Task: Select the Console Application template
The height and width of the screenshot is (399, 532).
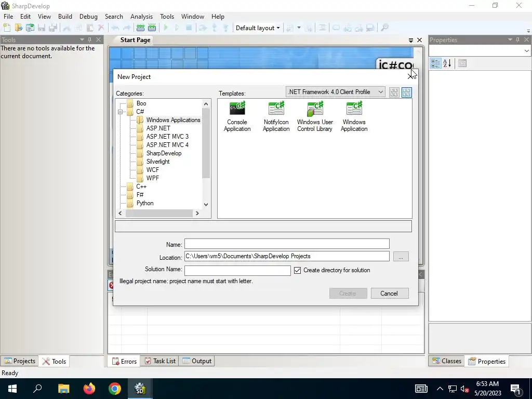Action: pos(237,116)
